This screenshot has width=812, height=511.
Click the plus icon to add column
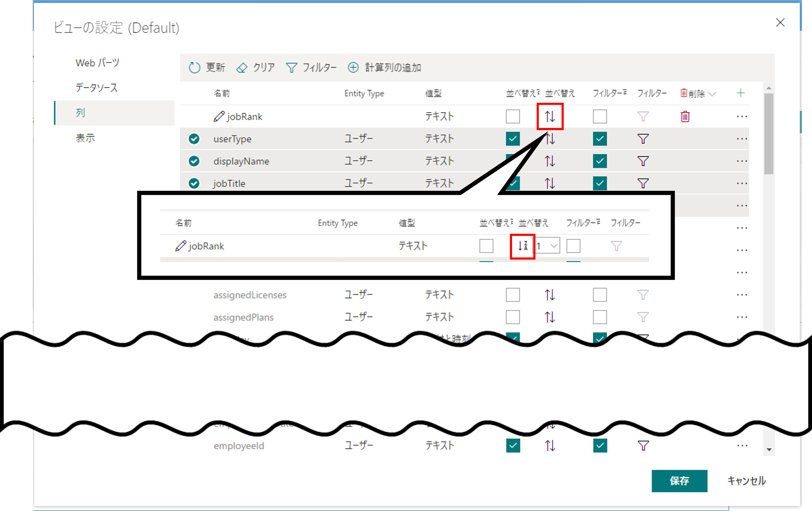[x=740, y=93]
